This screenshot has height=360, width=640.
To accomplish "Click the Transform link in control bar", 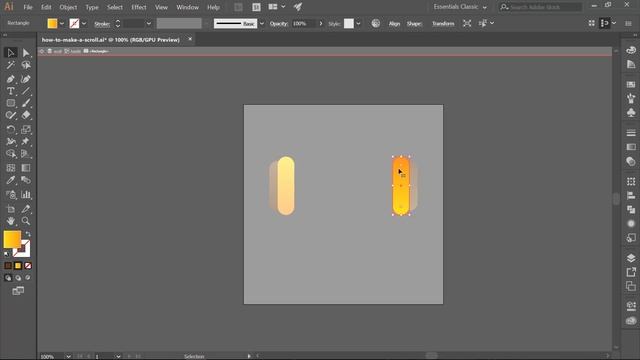I will [443, 24].
